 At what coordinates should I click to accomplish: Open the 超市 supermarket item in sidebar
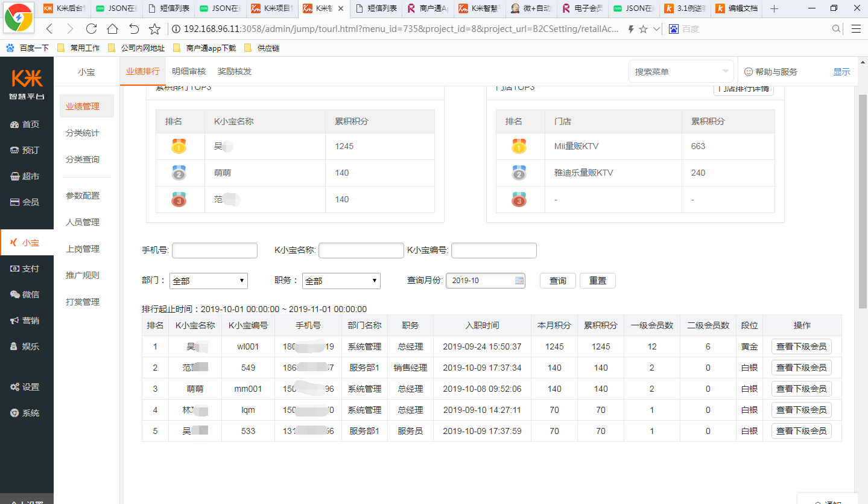tap(27, 176)
